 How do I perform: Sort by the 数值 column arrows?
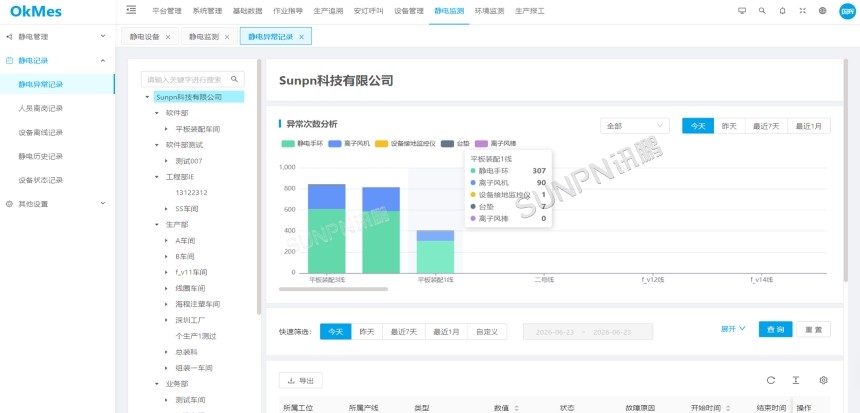(x=516, y=408)
